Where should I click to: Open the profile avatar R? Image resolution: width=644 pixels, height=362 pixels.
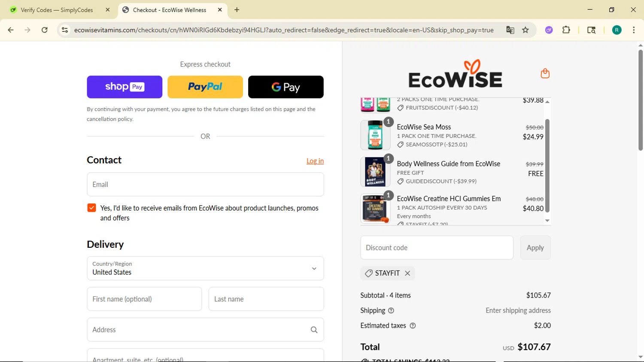[x=617, y=30]
